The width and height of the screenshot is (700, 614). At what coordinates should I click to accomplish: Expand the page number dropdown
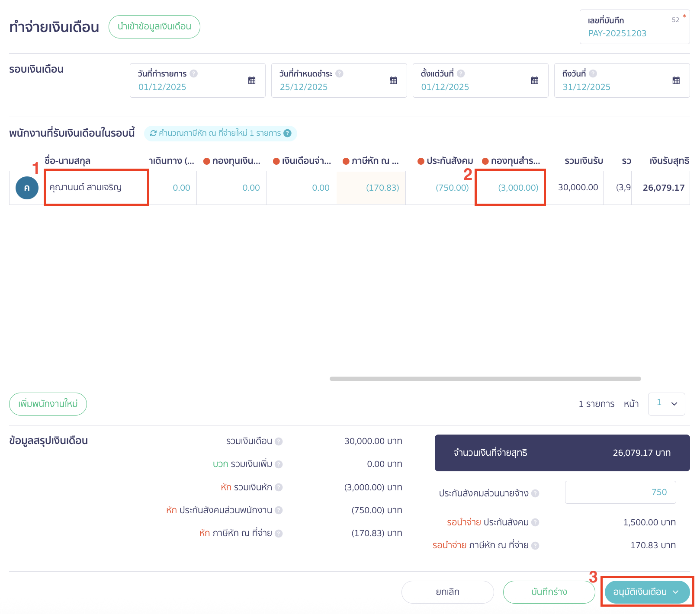[x=666, y=404]
